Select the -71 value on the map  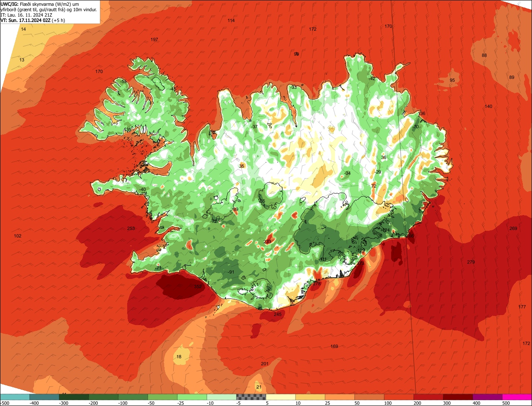coord(158,268)
